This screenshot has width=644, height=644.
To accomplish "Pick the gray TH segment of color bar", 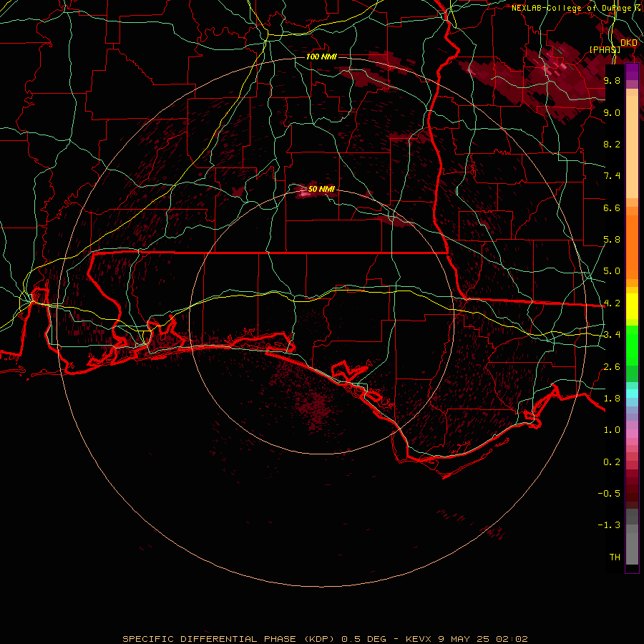I will point(632,548).
